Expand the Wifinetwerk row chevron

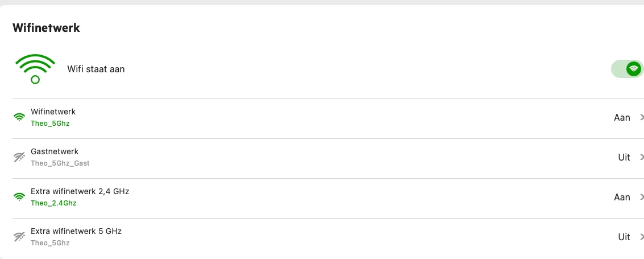pos(642,118)
